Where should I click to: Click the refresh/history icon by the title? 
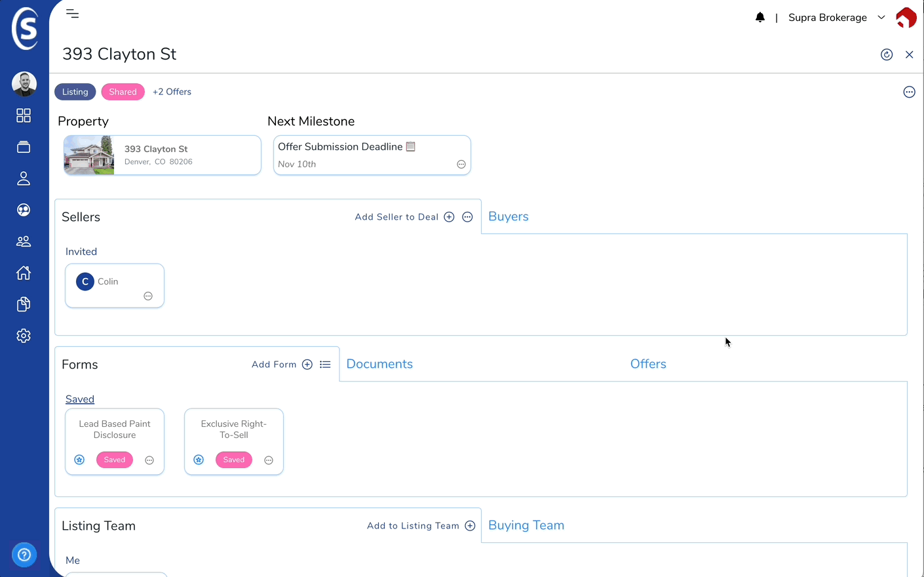[887, 55]
